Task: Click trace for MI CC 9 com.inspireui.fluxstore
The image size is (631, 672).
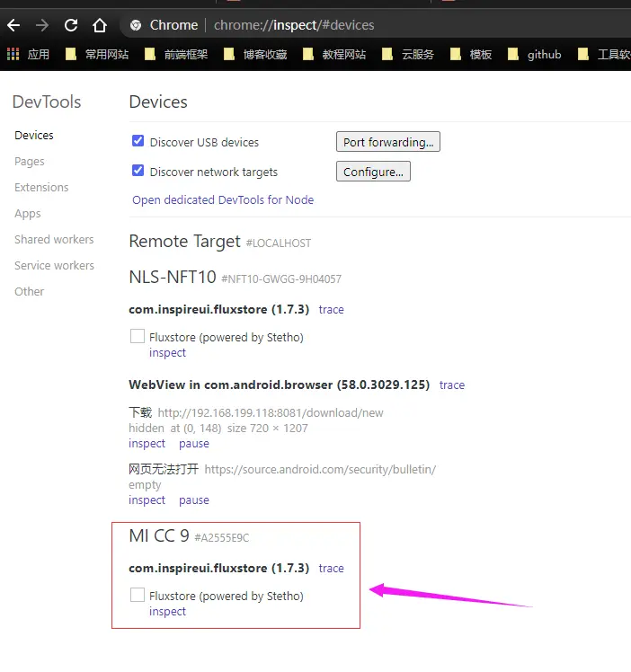Action: 331,569
